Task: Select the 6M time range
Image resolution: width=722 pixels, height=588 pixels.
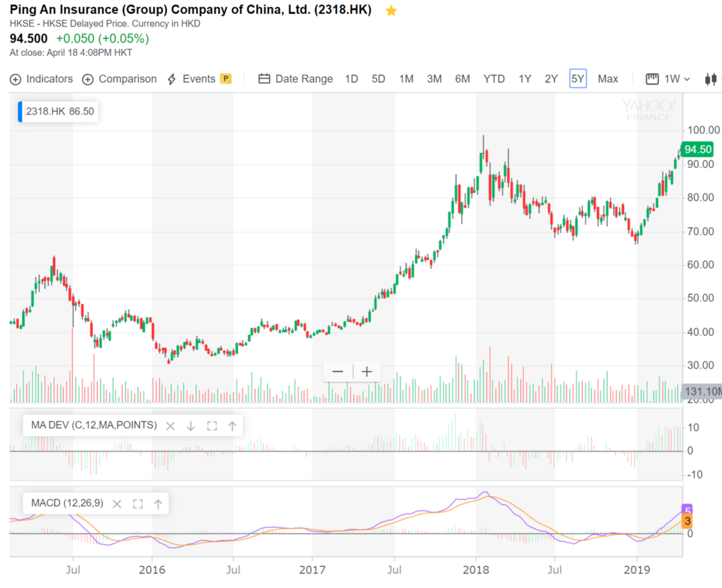Action: 462,79
